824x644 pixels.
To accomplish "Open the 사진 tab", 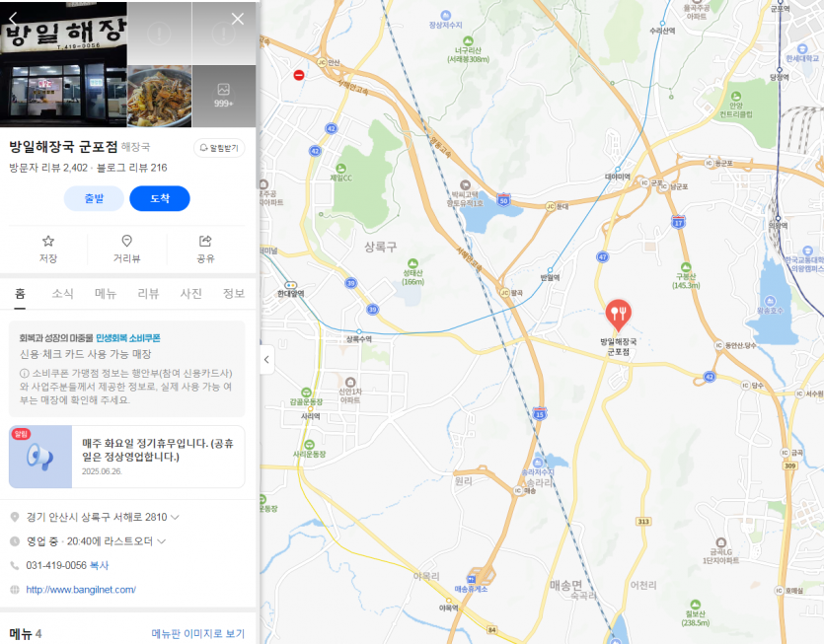I will coord(190,293).
